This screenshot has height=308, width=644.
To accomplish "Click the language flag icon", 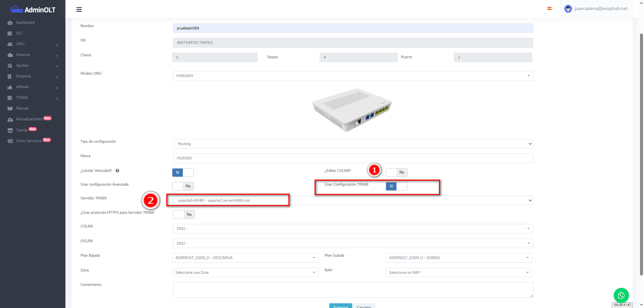I will coord(549,8).
